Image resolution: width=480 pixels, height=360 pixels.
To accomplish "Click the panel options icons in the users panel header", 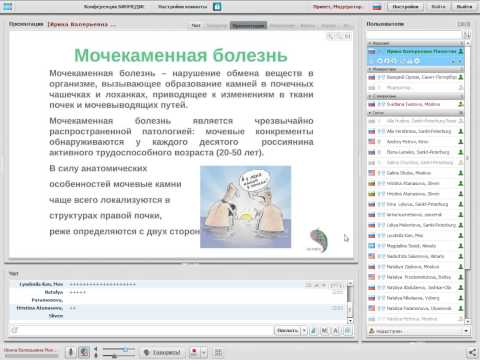I will click(x=464, y=24).
